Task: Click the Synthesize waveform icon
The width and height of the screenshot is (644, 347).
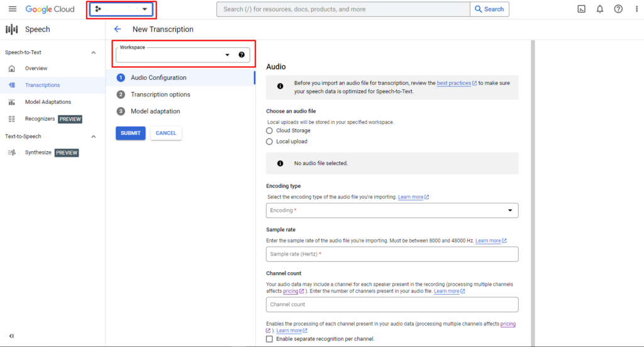Action: 12,152
